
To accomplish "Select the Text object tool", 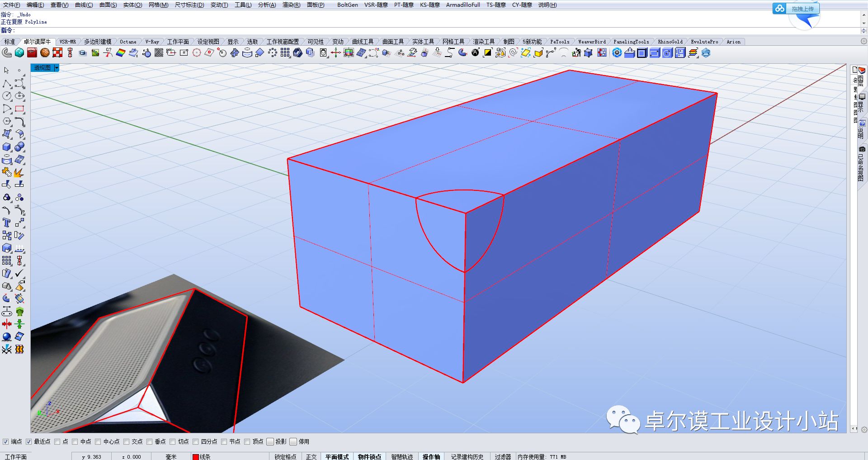I will (x=6, y=223).
